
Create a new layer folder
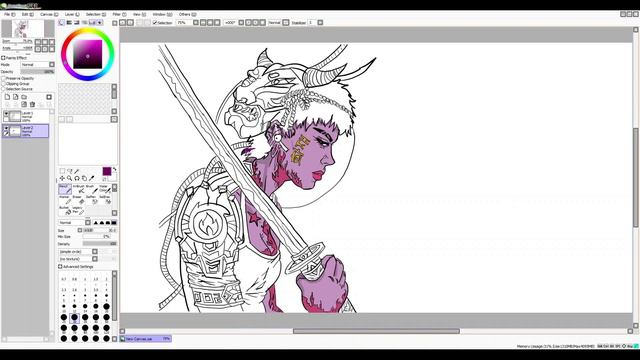click(x=24, y=97)
